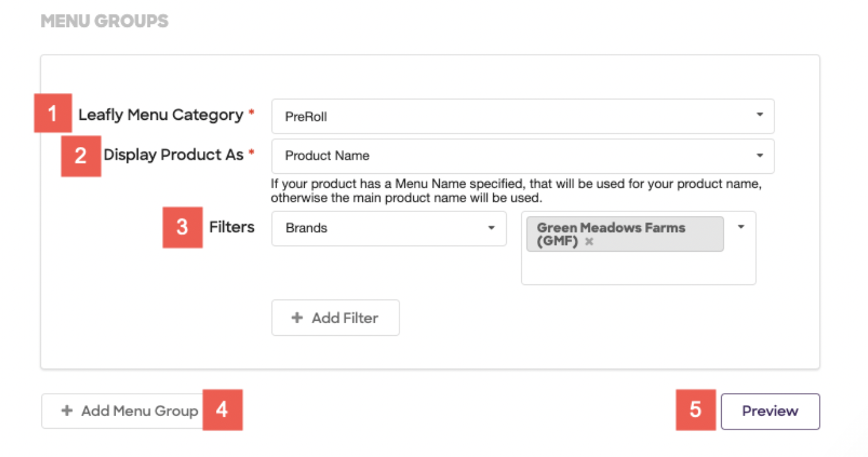
Task: Click red annotation marker number 3
Action: (x=182, y=227)
